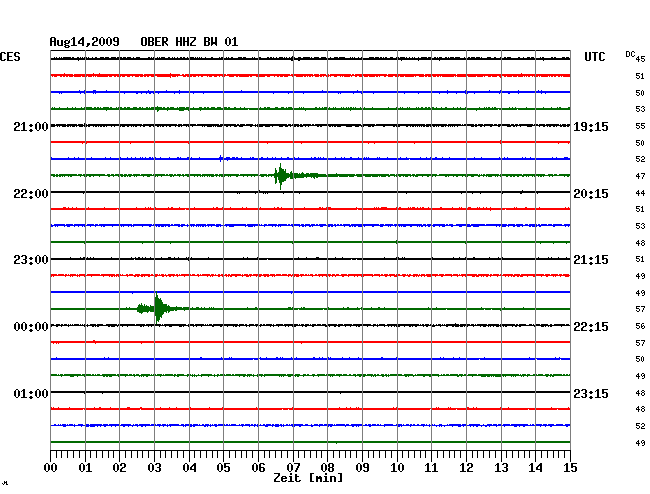Click minute tick label 12
The image size is (650, 494).
click(x=466, y=468)
